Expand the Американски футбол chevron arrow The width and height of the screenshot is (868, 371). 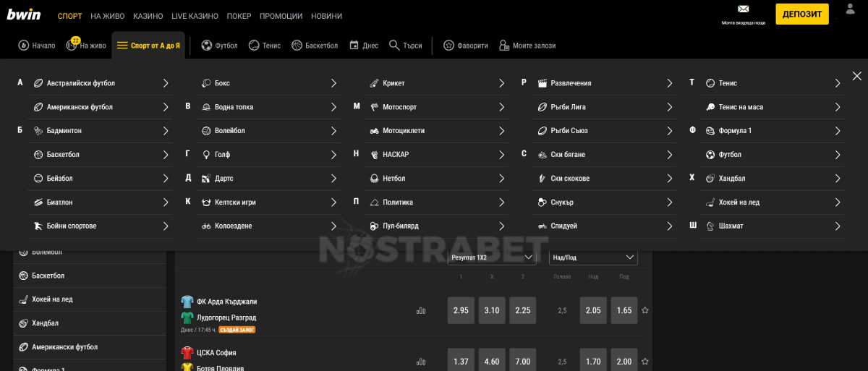[x=166, y=107]
